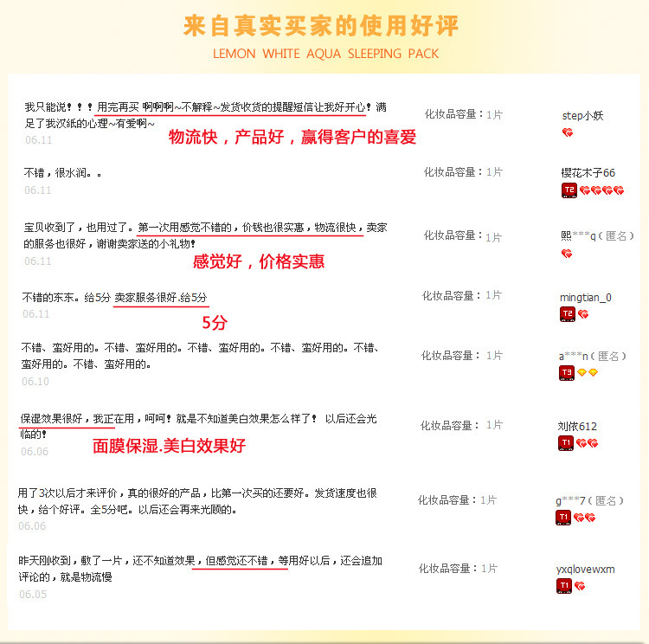Click the yellow diamond icons under a***n
The height and width of the screenshot is (644, 649).
click(588, 372)
